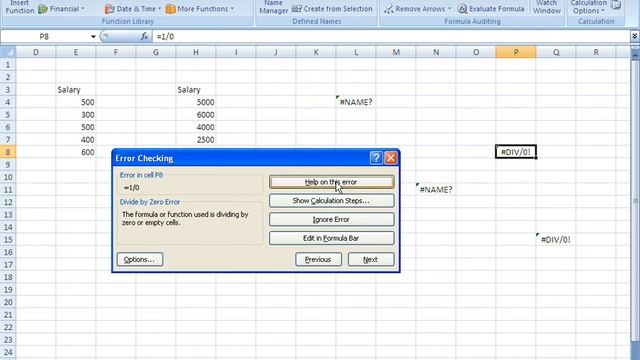Select cell with value 4000
This screenshot has width=640, height=360.
pos(196,127)
